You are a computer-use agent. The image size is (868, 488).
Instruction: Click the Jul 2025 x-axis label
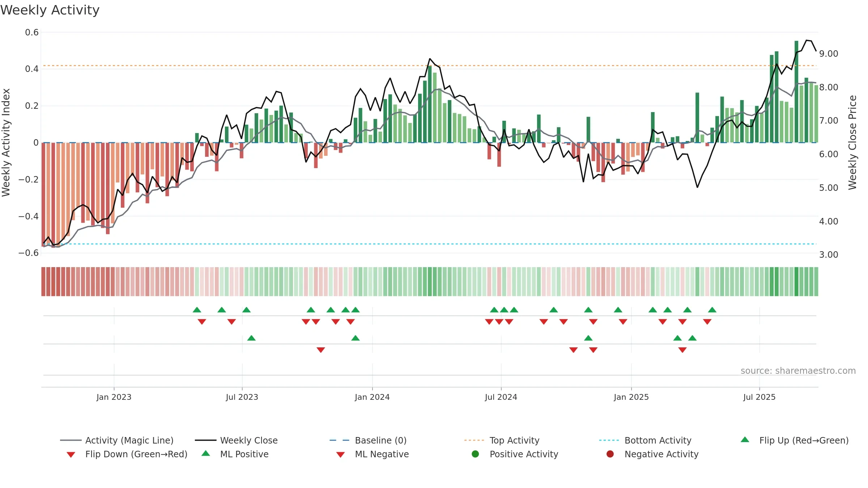pos(759,397)
